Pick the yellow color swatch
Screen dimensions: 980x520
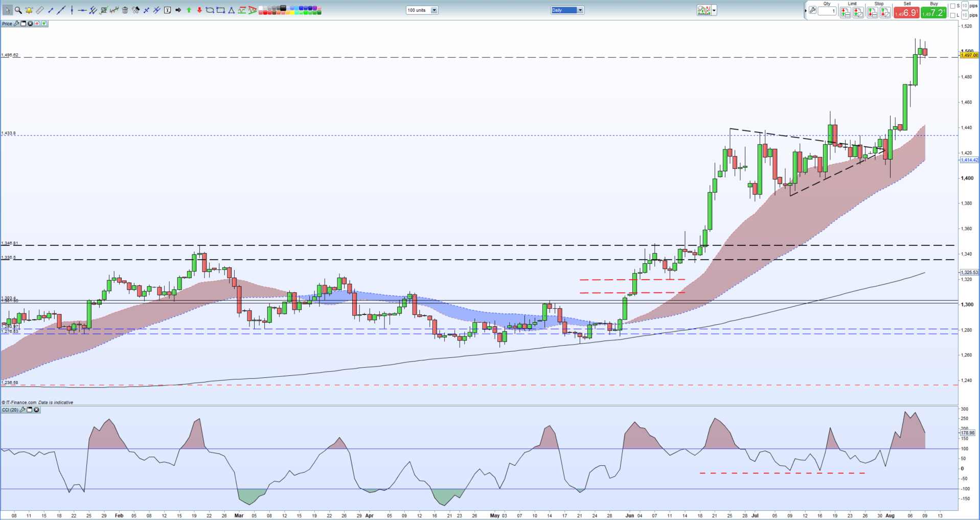[292, 13]
